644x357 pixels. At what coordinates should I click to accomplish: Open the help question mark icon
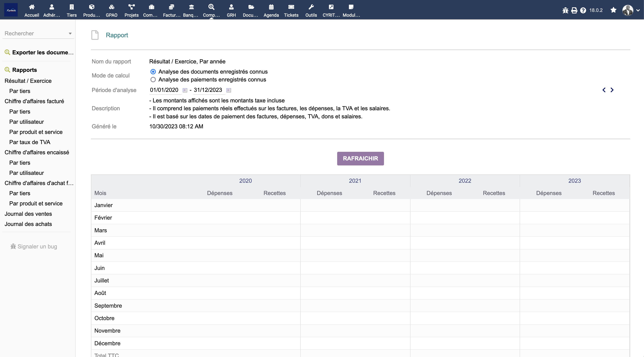583,10
